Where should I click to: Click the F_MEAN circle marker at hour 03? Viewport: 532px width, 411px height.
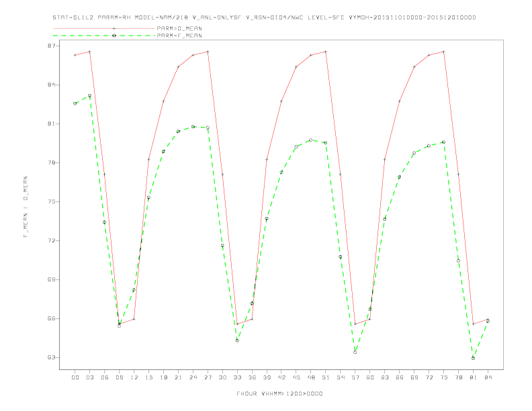coord(89,95)
